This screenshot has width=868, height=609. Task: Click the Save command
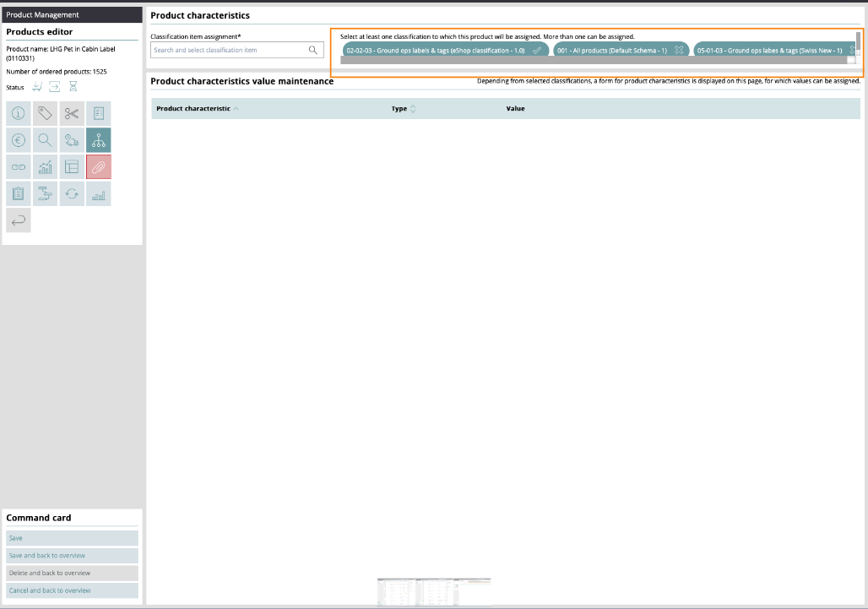coord(72,538)
